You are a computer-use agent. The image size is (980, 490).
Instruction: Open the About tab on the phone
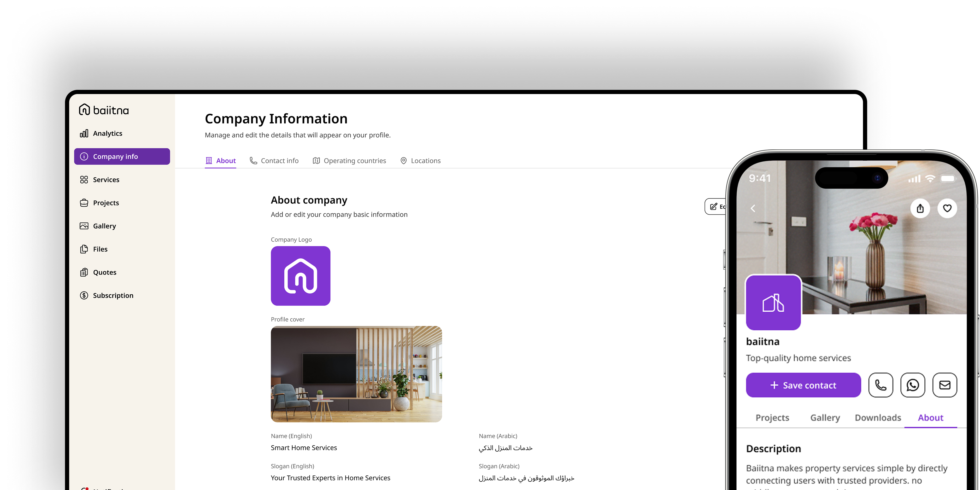931,418
